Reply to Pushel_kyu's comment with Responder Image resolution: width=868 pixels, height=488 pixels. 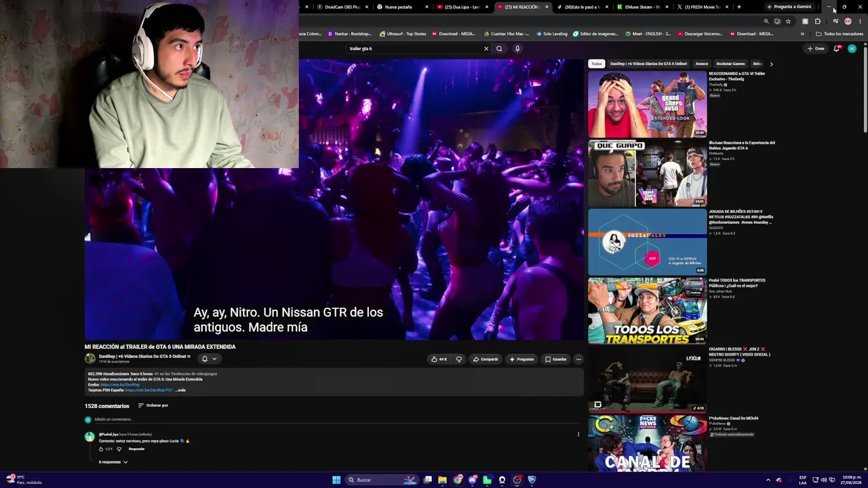pos(136,449)
